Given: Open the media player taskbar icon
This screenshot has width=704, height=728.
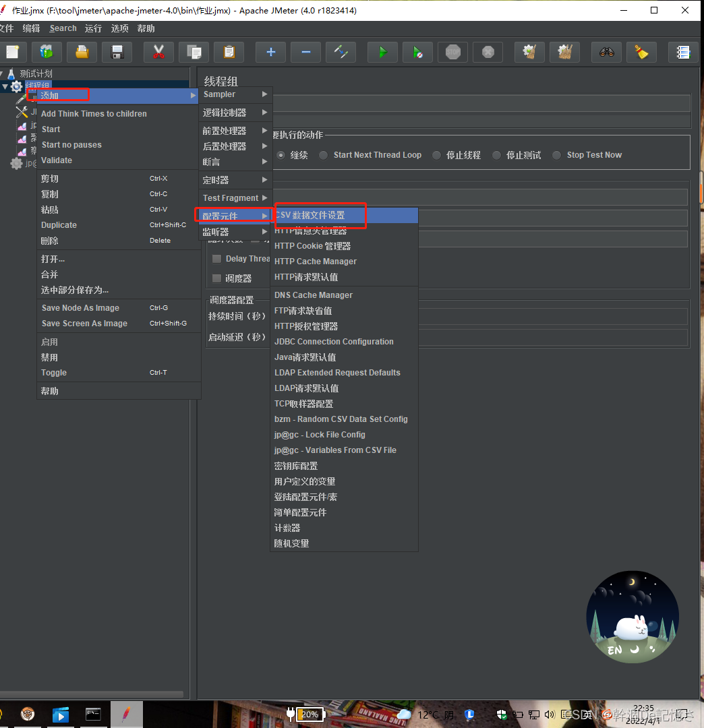Looking at the screenshot, I should (x=61, y=714).
